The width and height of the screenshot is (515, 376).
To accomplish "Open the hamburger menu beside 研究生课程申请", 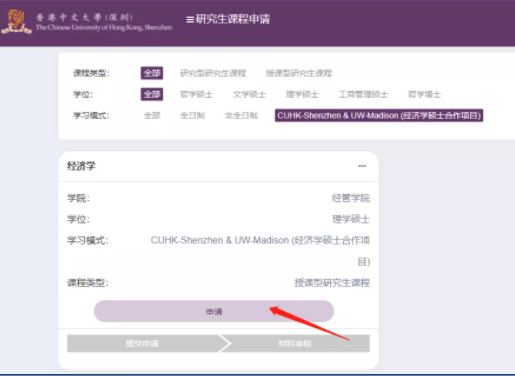I will click(x=190, y=20).
